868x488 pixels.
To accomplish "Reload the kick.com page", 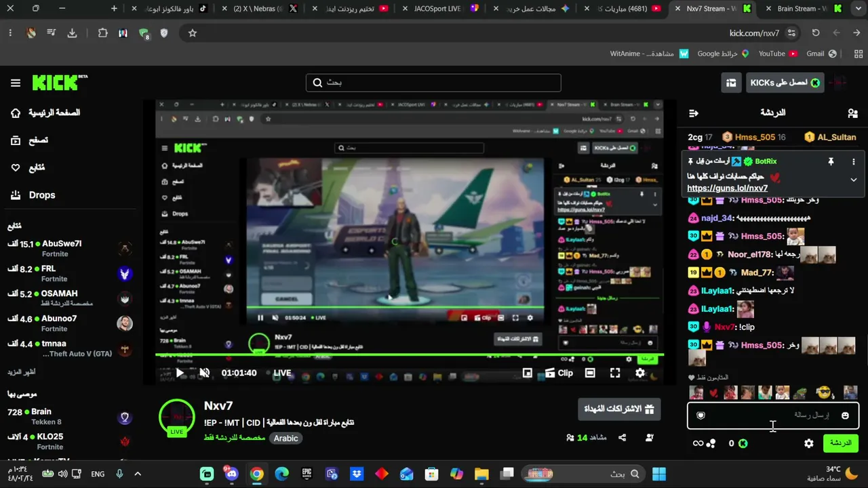I will 816,33.
